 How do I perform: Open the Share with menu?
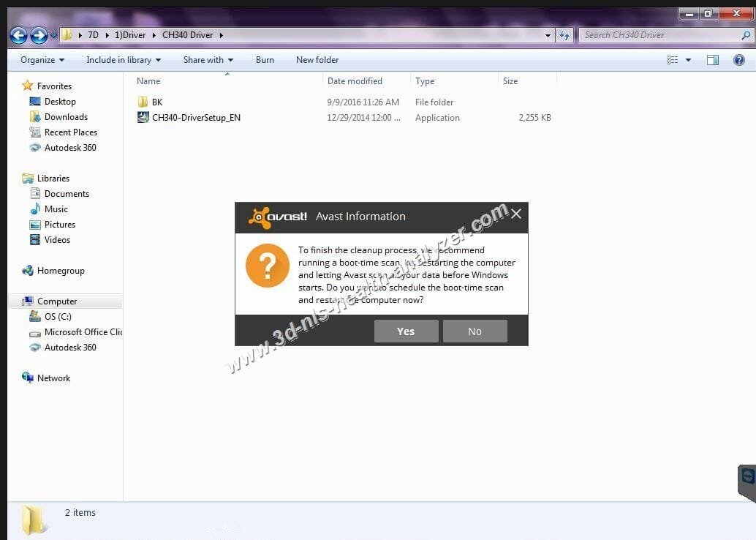pos(208,59)
